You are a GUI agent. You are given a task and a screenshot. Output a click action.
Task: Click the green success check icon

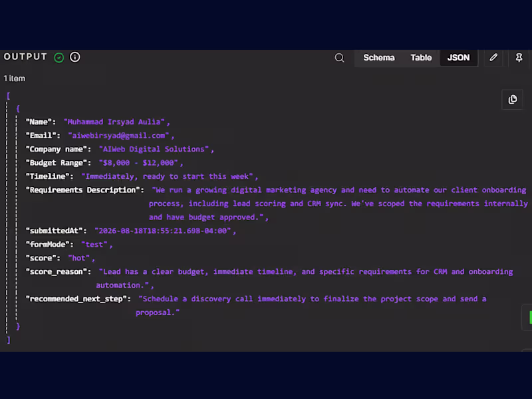[x=59, y=57]
